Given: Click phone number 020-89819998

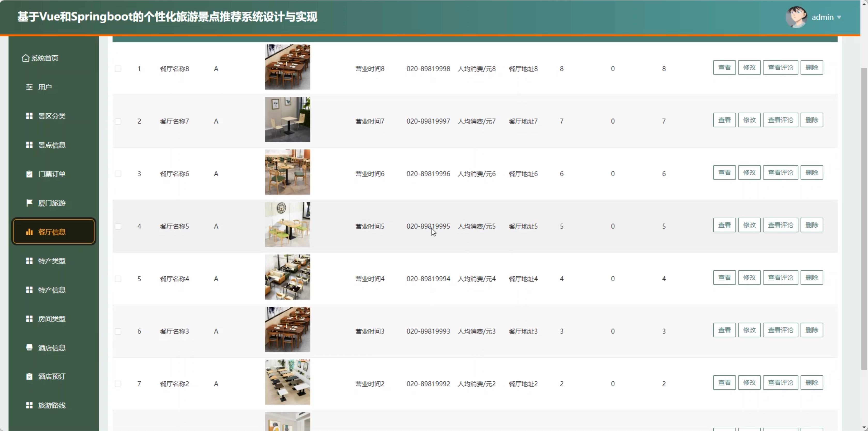Looking at the screenshot, I should tap(428, 69).
